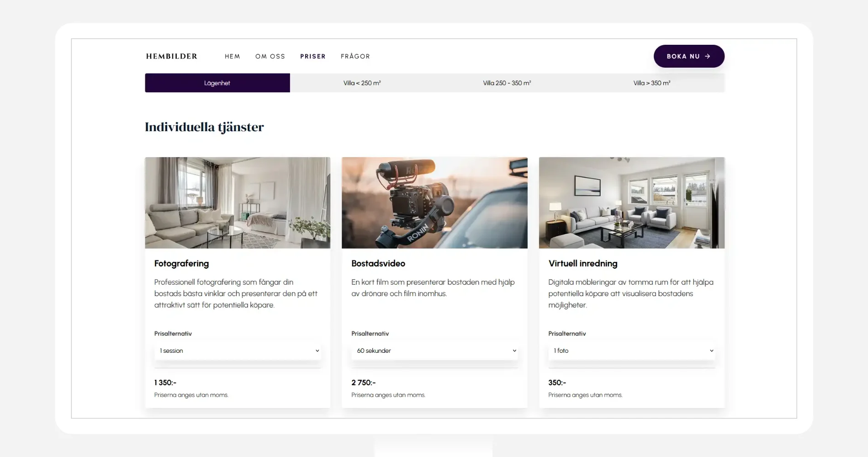Open the 1 foto price dropdown

point(632,351)
